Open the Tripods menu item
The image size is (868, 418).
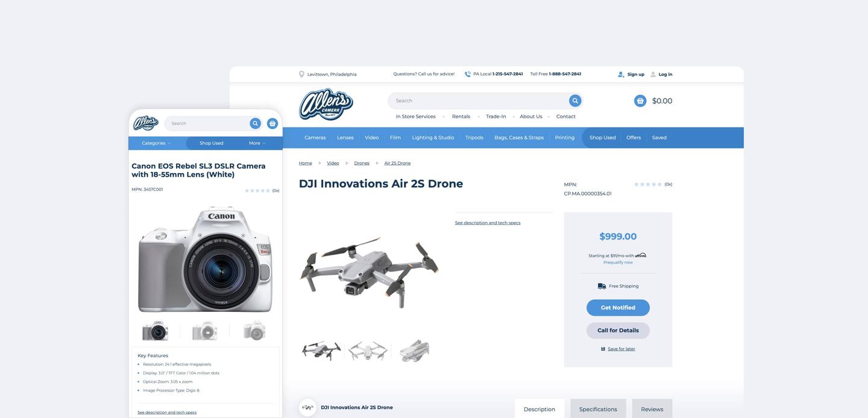click(474, 138)
